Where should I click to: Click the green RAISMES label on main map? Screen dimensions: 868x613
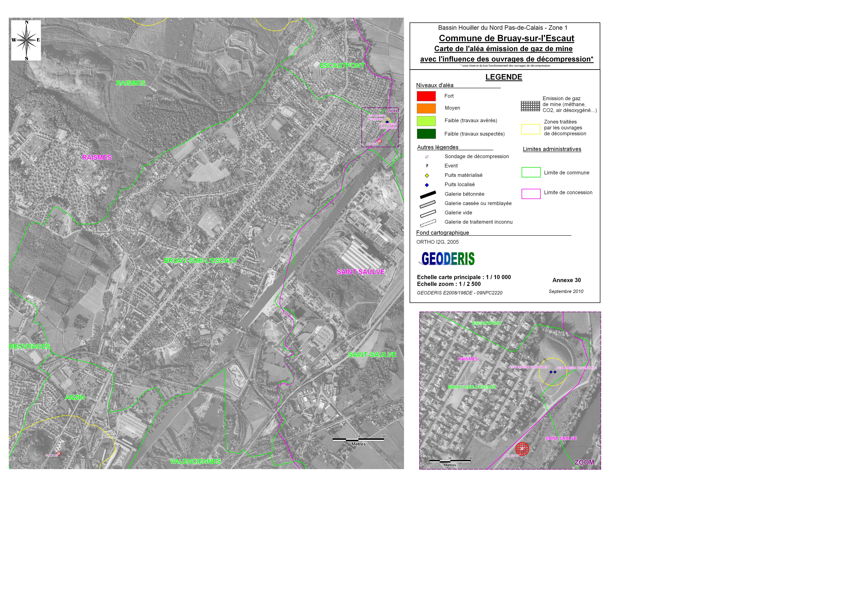pyautogui.click(x=130, y=83)
